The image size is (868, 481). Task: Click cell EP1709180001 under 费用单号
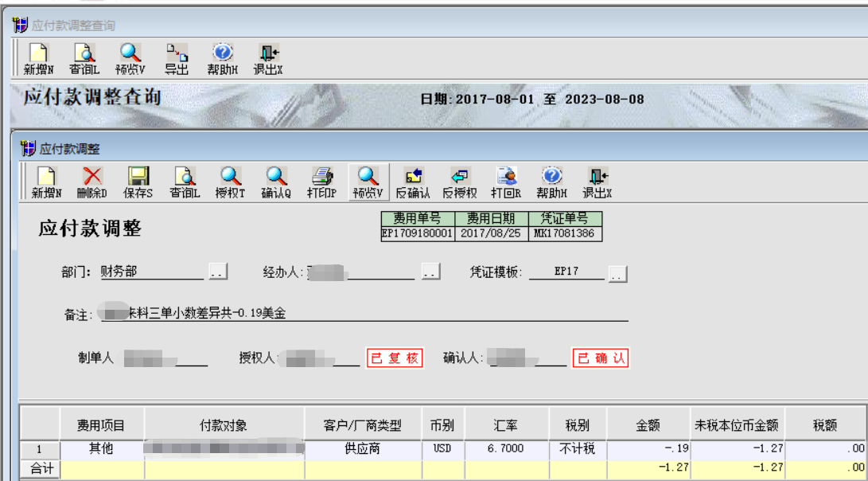coord(418,233)
